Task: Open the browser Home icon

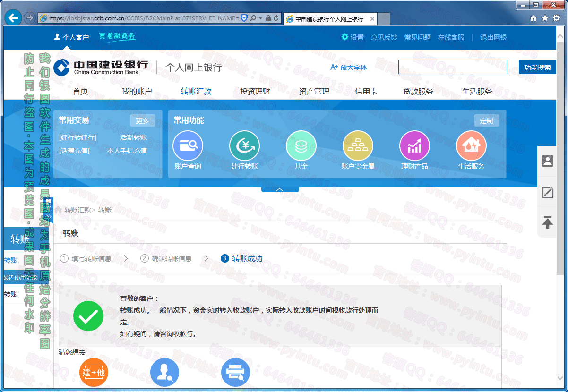Action: pyautogui.click(x=534, y=18)
